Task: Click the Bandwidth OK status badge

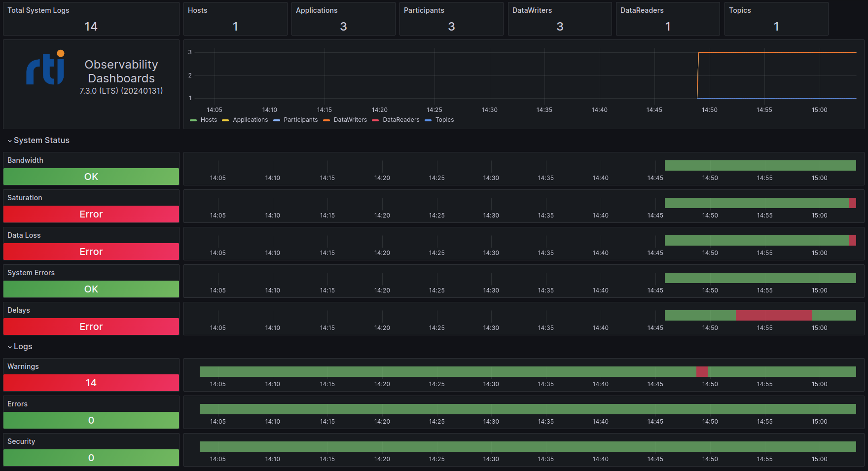Action: pos(91,177)
